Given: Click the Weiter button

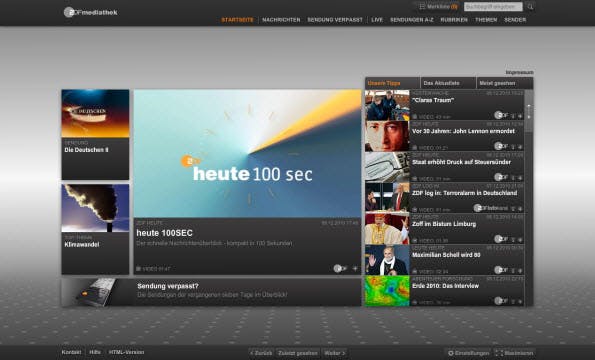Looking at the screenshot, I should coord(334,353).
